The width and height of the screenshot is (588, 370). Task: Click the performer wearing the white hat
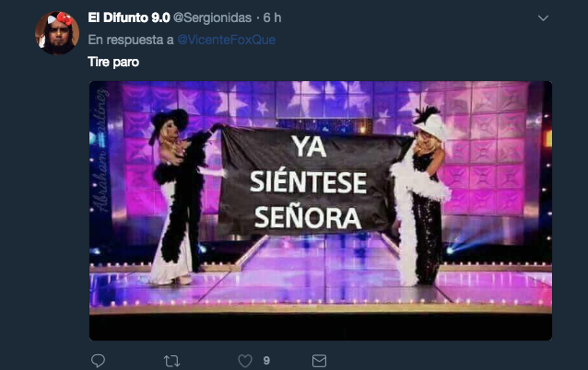point(420,195)
